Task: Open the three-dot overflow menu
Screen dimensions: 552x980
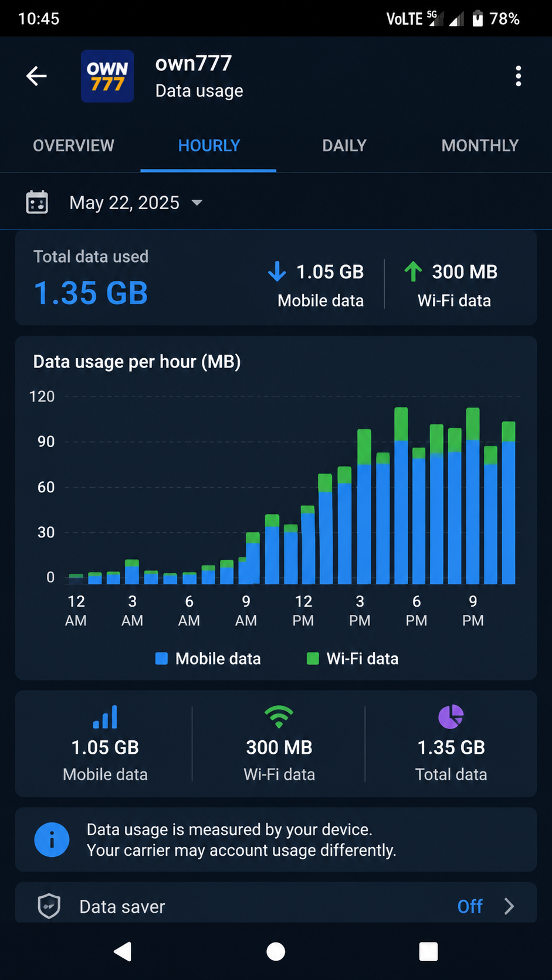Action: 518,76
